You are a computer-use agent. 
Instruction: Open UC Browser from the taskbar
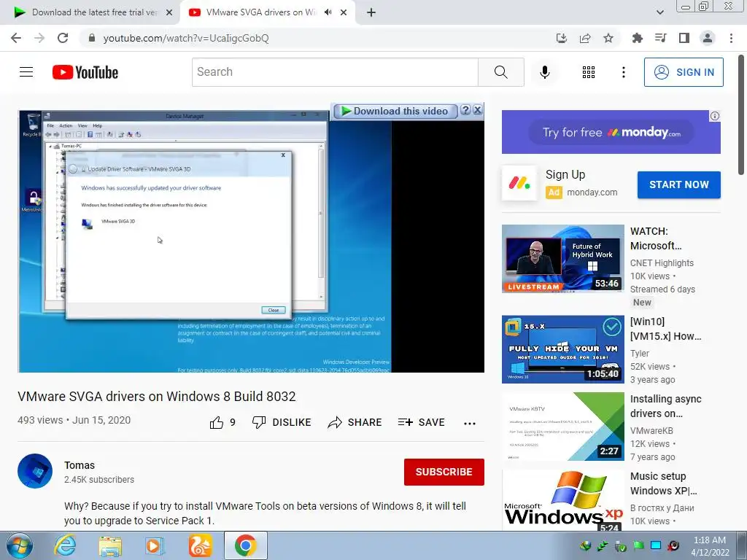point(200,545)
